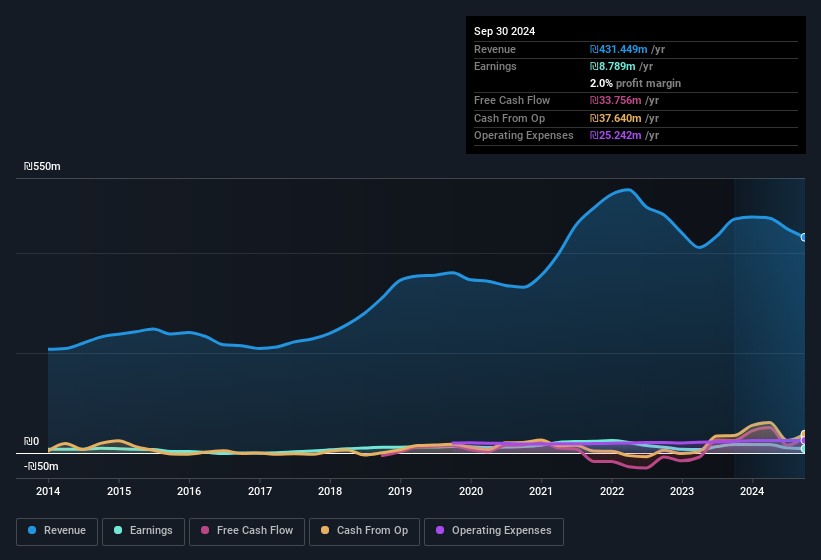Click the 2021 x-axis label
This screenshot has height=560, width=821.
pos(541,491)
